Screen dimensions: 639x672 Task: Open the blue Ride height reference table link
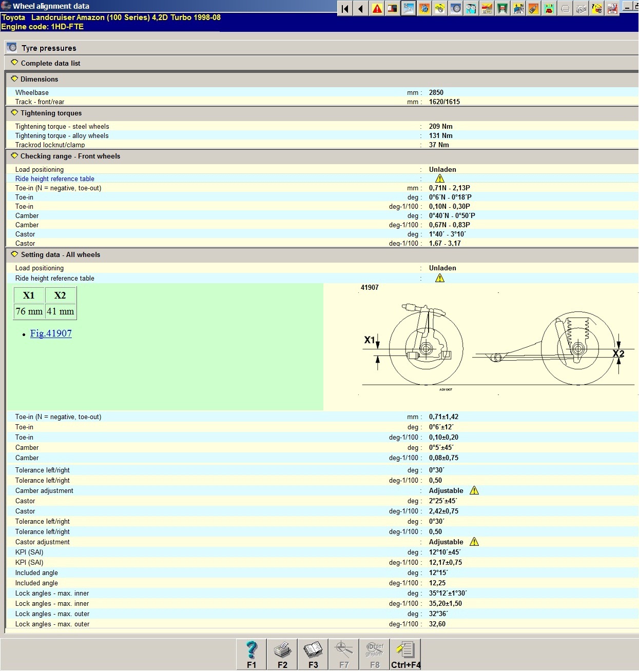click(55, 179)
